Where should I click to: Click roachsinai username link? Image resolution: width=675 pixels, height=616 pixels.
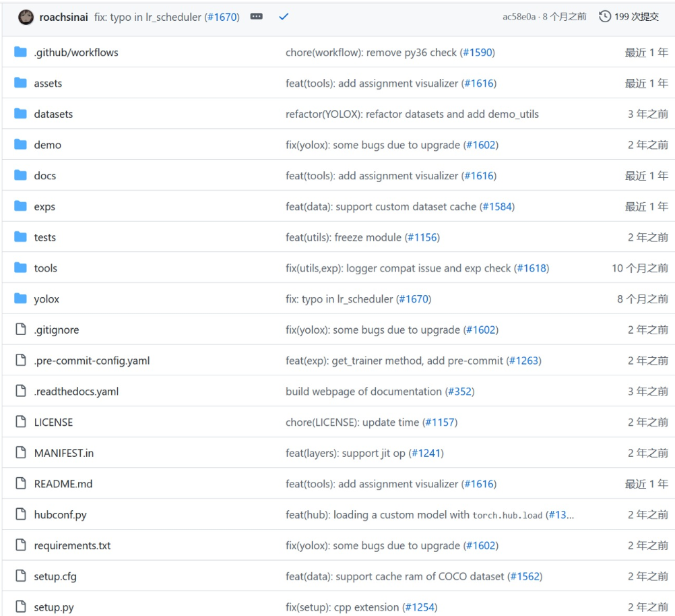(64, 17)
